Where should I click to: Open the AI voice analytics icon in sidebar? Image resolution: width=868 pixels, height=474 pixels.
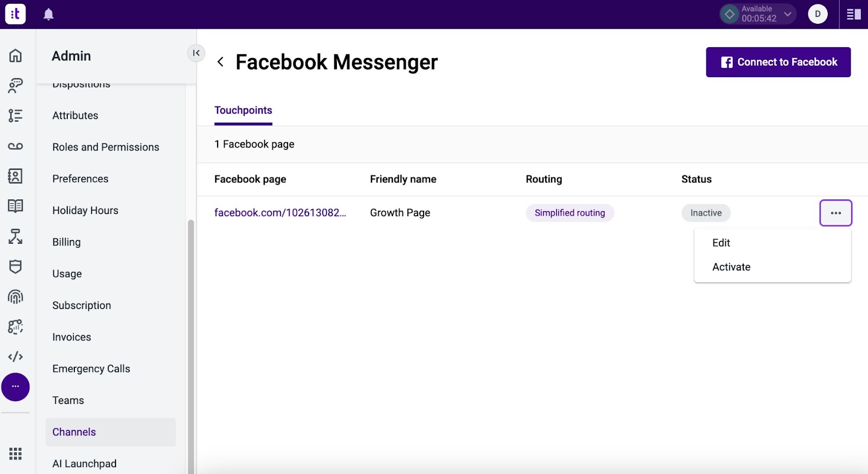[x=15, y=326]
